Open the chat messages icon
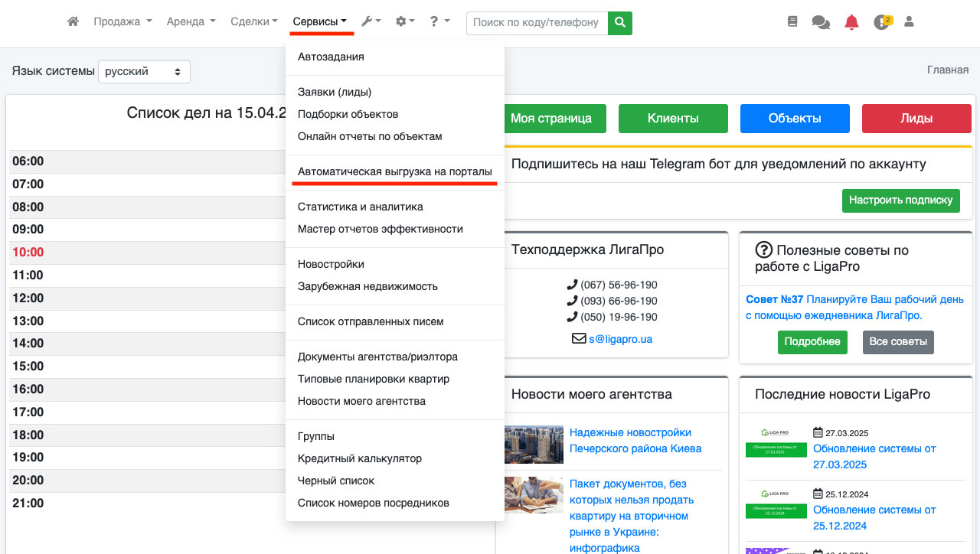This screenshot has width=980, height=554. click(821, 22)
